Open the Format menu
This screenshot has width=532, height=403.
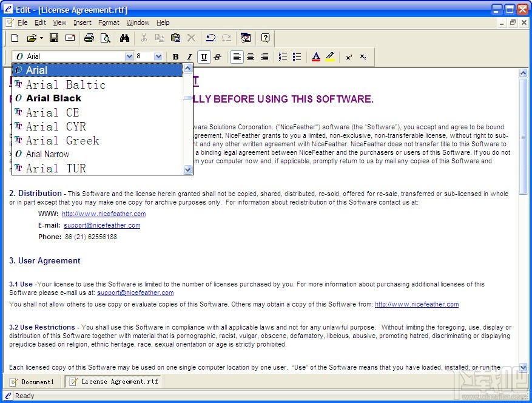(x=109, y=22)
